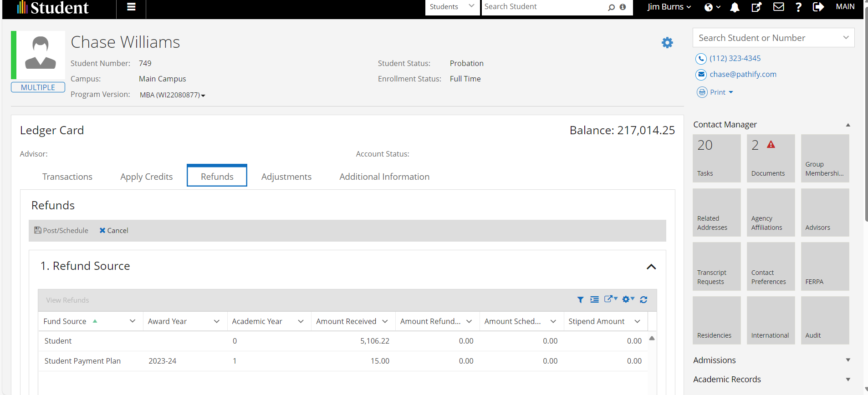Open the Agency Affiliations tile
This screenshot has height=395, width=868.
coord(771,213)
